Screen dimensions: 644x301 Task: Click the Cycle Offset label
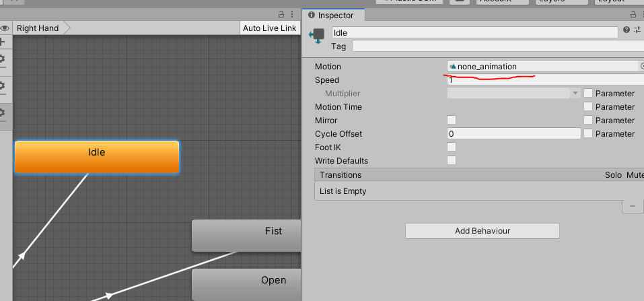click(x=338, y=134)
